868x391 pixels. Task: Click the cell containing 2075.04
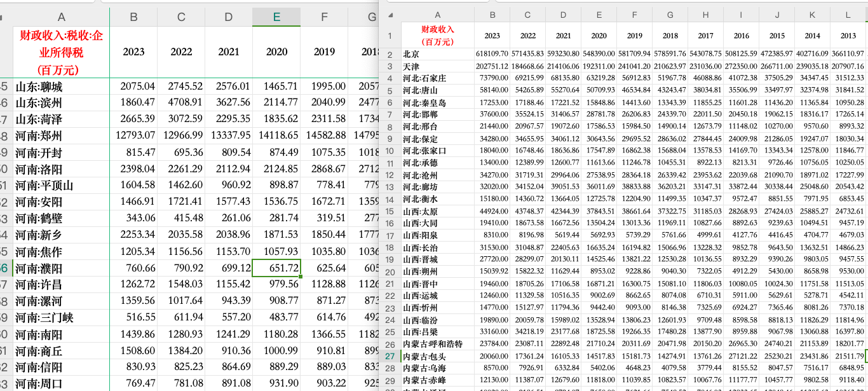(x=133, y=86)
